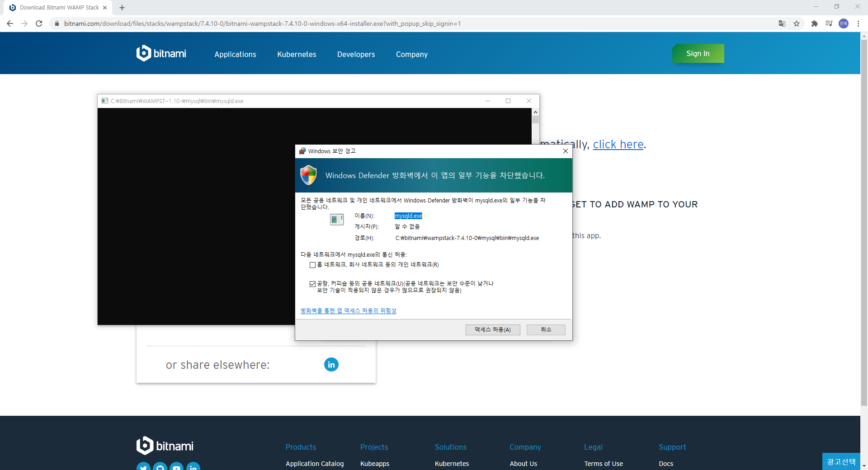Viewport: 868px width, 470px height.
Task: Click the Allow access (액세스 허용) button
Action: (493, 330)
